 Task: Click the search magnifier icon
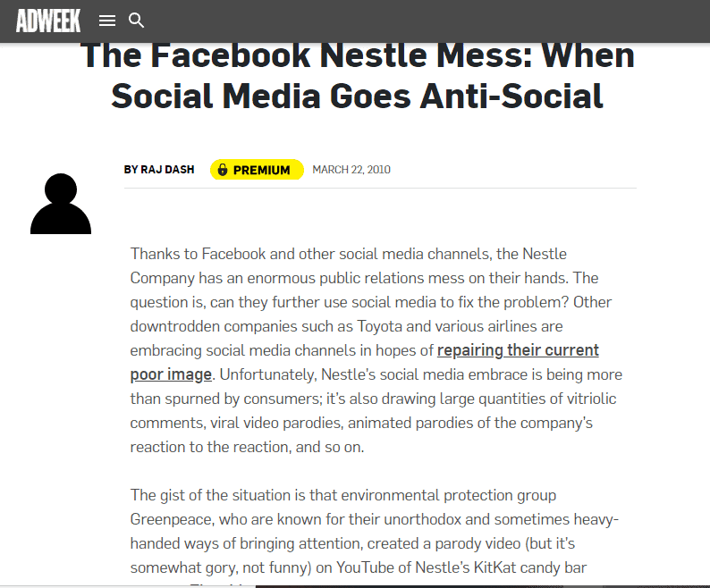coord(137,21)
